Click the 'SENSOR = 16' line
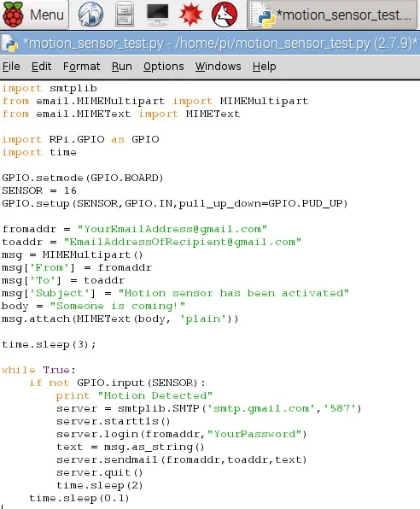The height and width of the screenshot is (509, 420). pyautogui.click(x=39, y=190)
